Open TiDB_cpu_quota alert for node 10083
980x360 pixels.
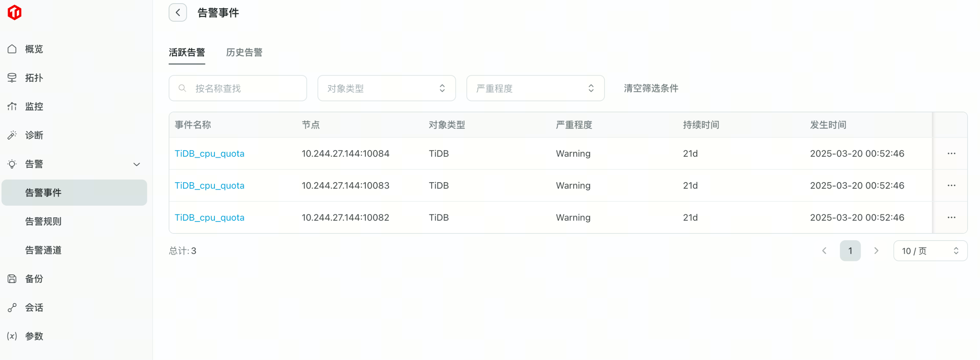point(209,185)
